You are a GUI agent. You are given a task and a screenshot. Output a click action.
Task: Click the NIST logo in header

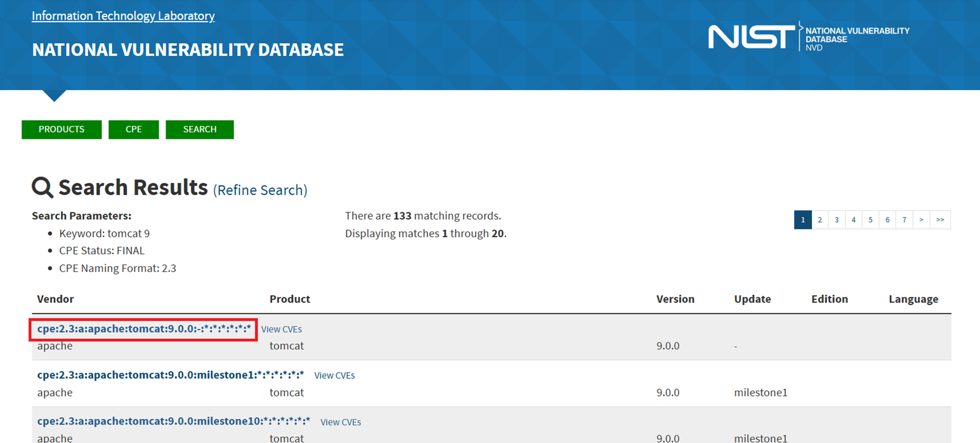[751, 37]
